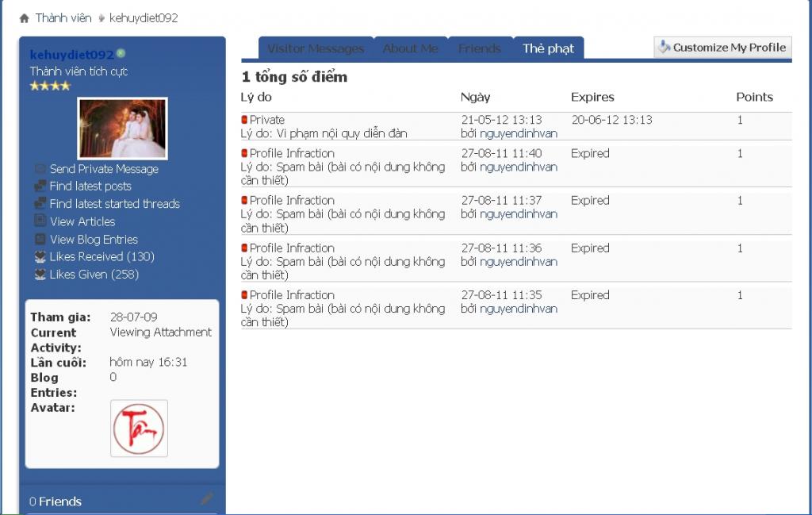Click the '1 tổng số điểm' heading
This screenshot has width=812, height=515.
click(294, 77)
